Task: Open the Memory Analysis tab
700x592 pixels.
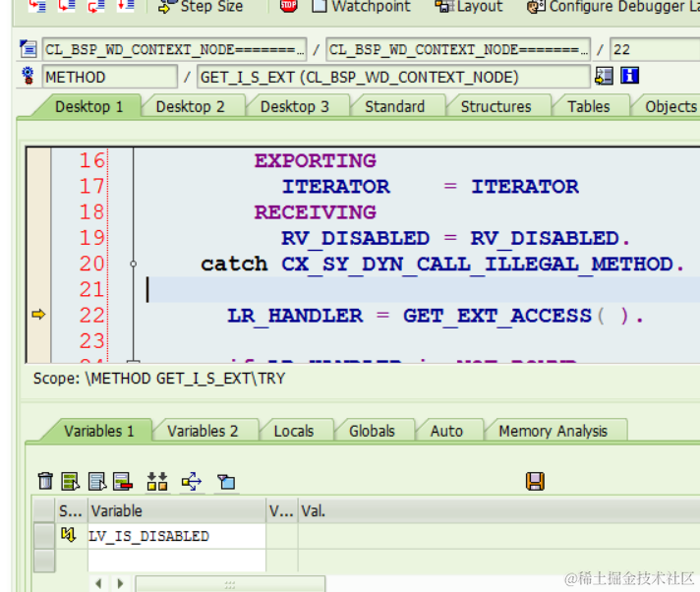Action: click(553, 431)
